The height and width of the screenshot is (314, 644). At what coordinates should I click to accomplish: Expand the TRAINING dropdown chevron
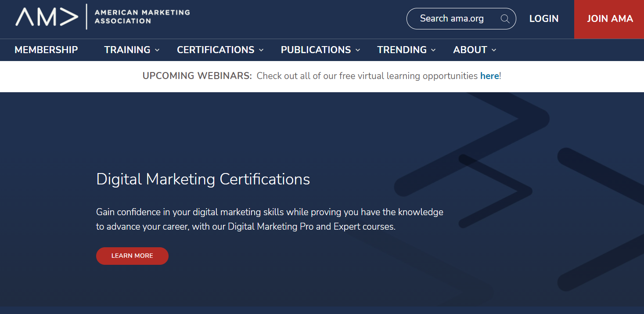tap(157, 50)
